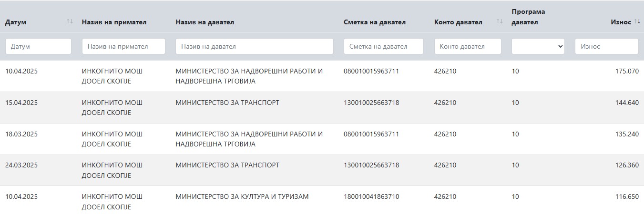Focus the Датум filter field

tap(38, 46)
